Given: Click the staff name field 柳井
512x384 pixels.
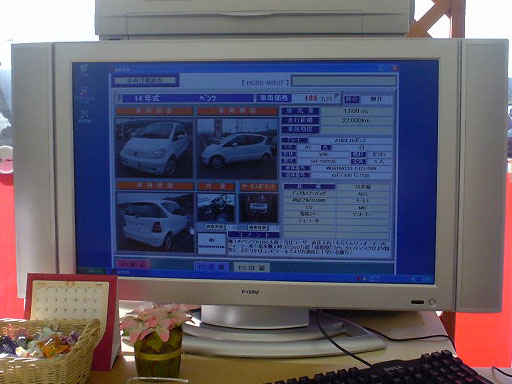Looking at the screenshot, I should (377, 99).
